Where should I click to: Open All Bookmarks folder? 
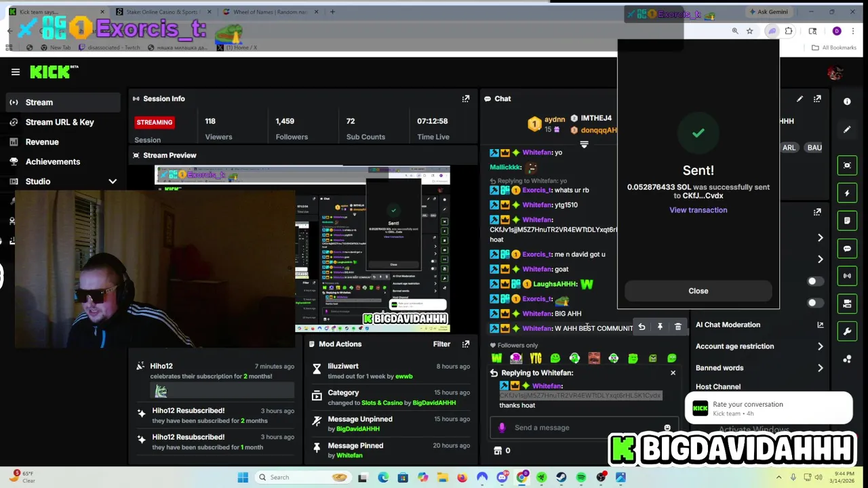pos(833,47)
